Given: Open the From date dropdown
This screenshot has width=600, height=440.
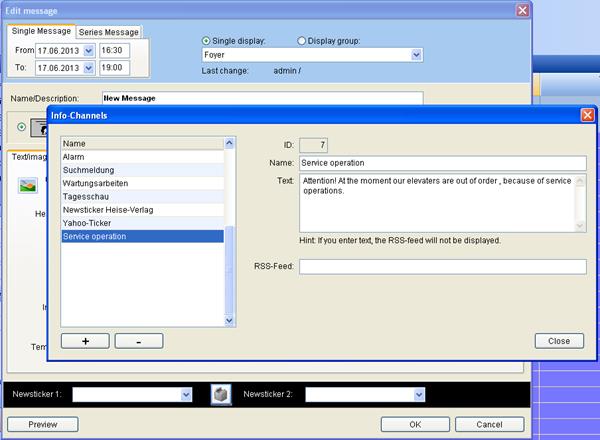Looking at the screenshot, I should coord(88,50).
